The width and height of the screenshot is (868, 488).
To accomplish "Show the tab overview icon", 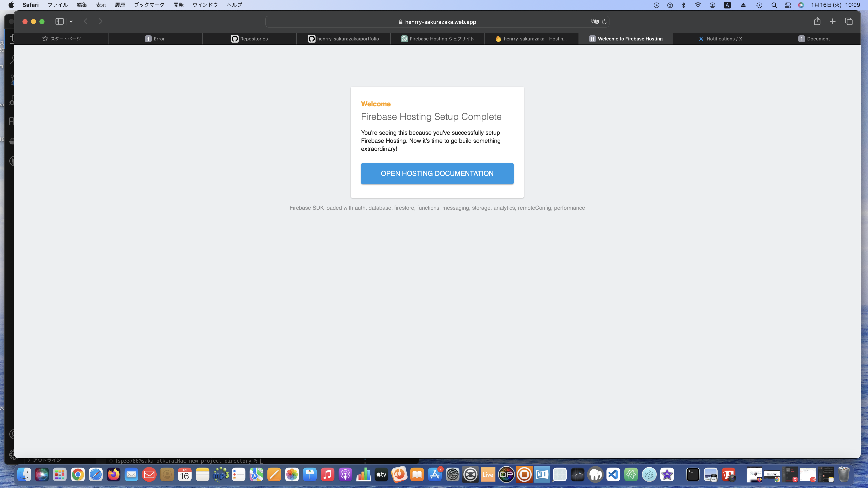I will point(849,22).
